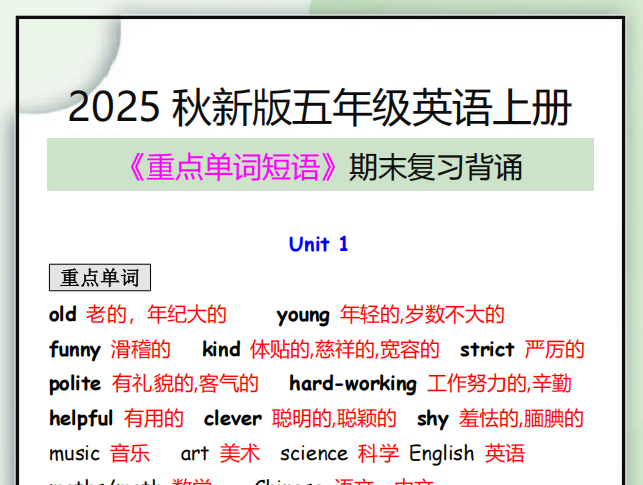Click the word shy
Image resolution: width=643 pixels, height=485 pixels.
pyautogui.click(x=432, y=418)
